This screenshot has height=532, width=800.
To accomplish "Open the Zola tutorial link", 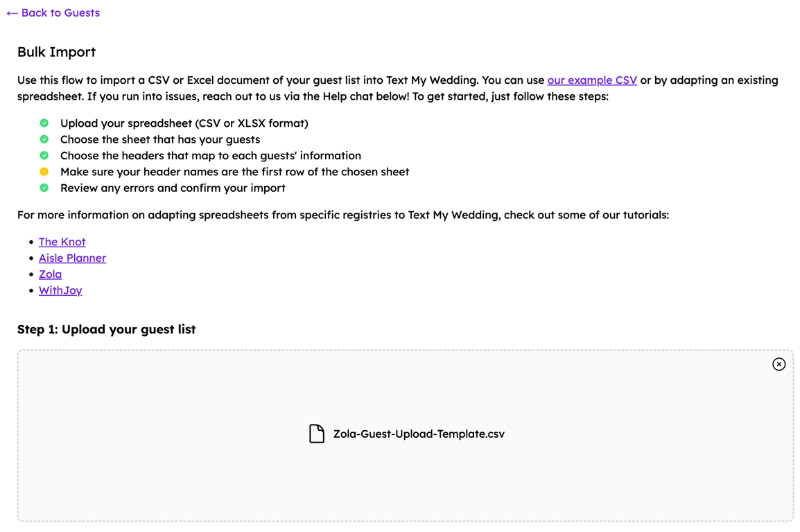I will (50, 274).
